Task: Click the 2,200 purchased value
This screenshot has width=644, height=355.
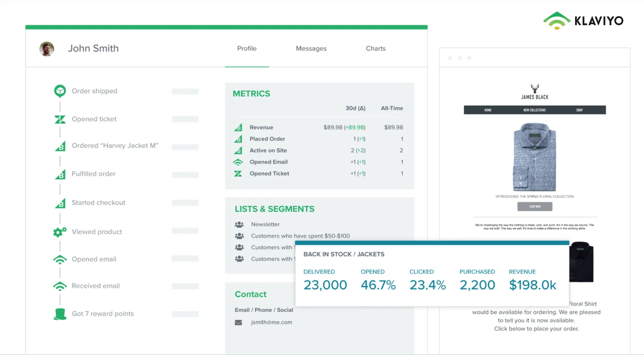Action: coord(477,285)
